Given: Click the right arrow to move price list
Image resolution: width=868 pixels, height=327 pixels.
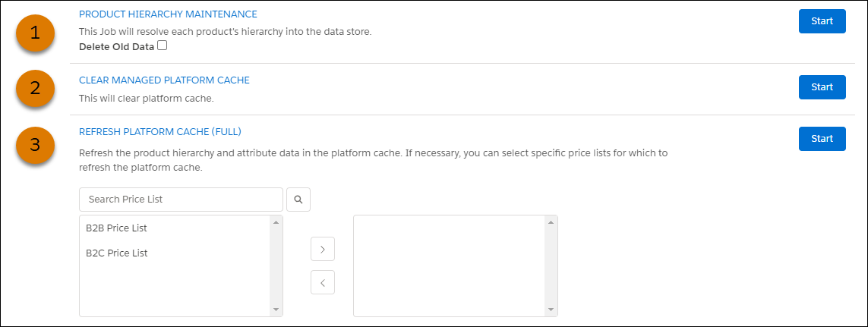Looking at the screenshot, I should 323,250.
